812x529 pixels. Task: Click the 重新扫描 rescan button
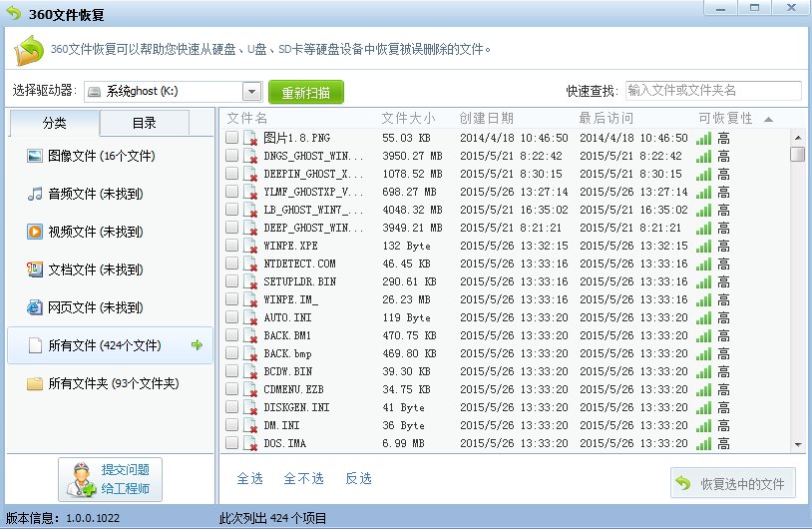point(306,92)
